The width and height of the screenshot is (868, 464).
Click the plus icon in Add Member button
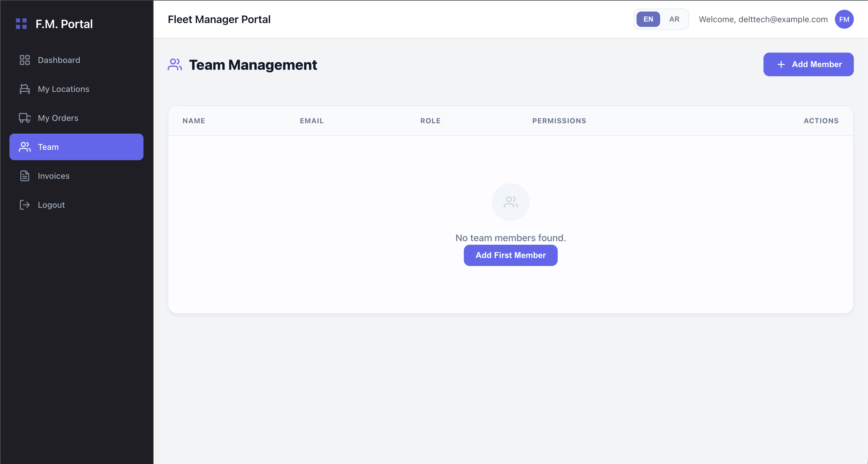tap(781, 64)
